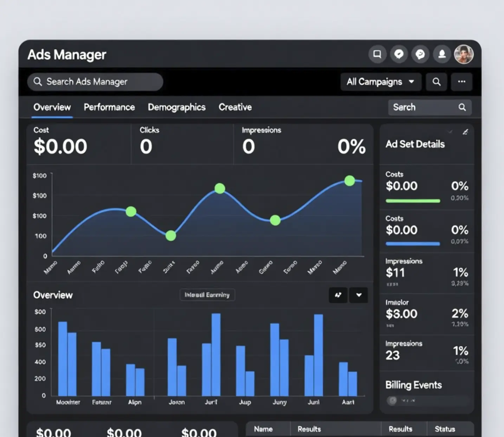Image resolution: width=504 pixels, height=437 pixels.
Task: Click the search button beside All Campaigns
Action: click(437, 82)
